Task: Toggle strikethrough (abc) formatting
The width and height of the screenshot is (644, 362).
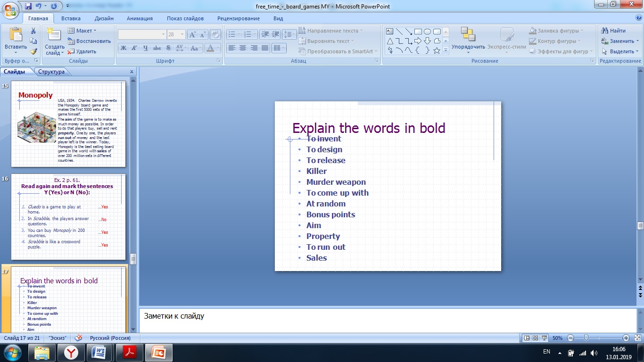Action: (x=157, y=48)
